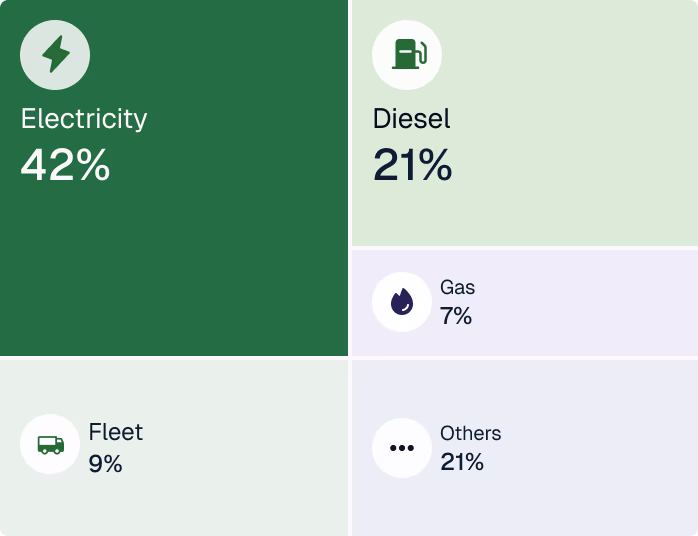The image size is (698, 536).
Task: Click the 21% value under Others
Action: (462, 462)
